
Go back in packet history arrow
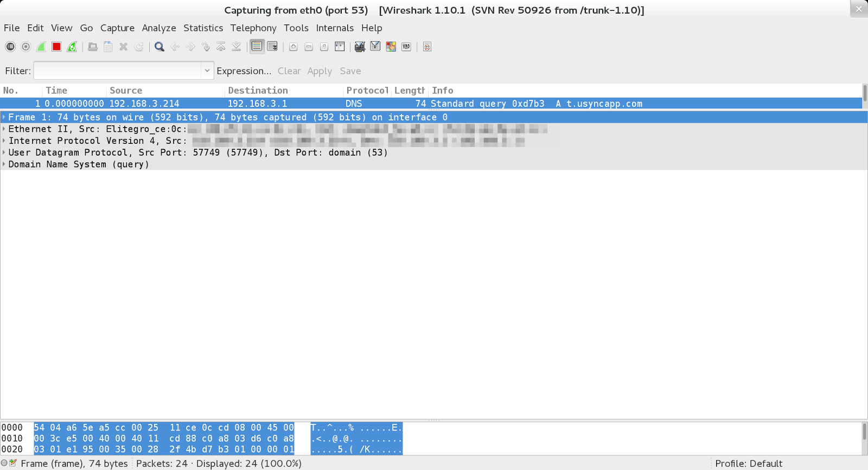175,47
